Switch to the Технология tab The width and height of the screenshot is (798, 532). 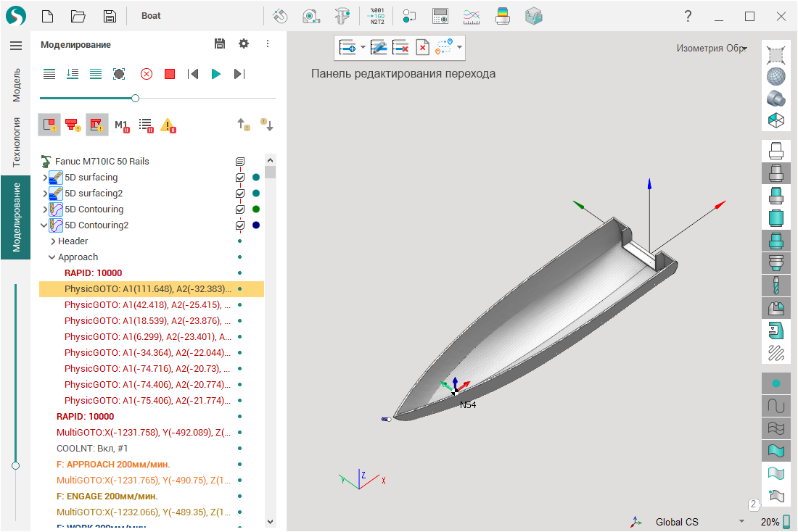pyautogui.click(x=15, y=142)
